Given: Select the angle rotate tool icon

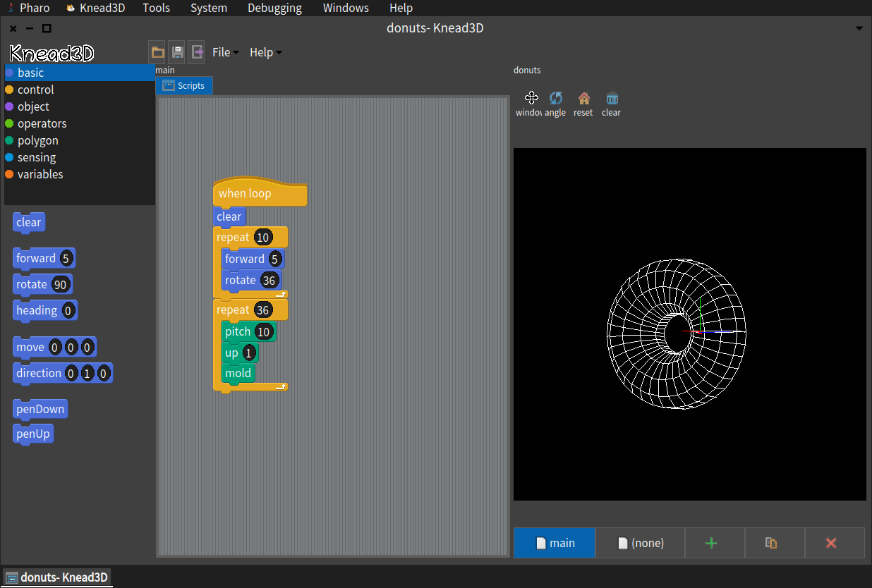Looking at the screenshot, I should click(555, 98).
